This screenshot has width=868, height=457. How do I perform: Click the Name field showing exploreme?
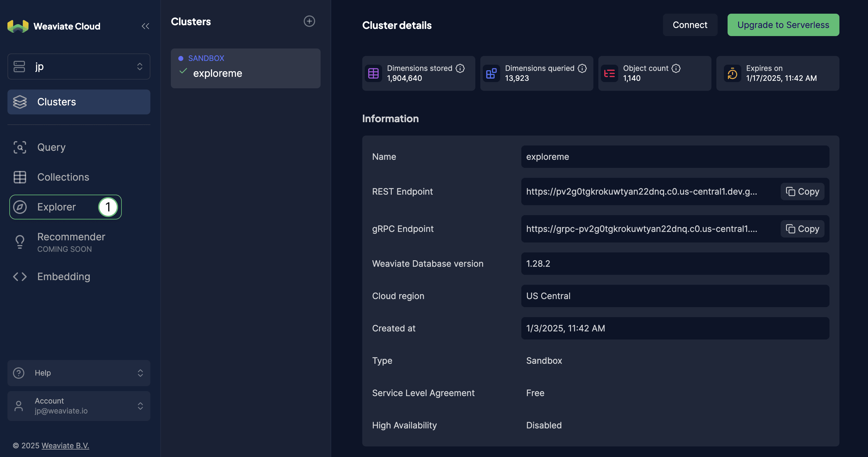[x=675, y=156]
